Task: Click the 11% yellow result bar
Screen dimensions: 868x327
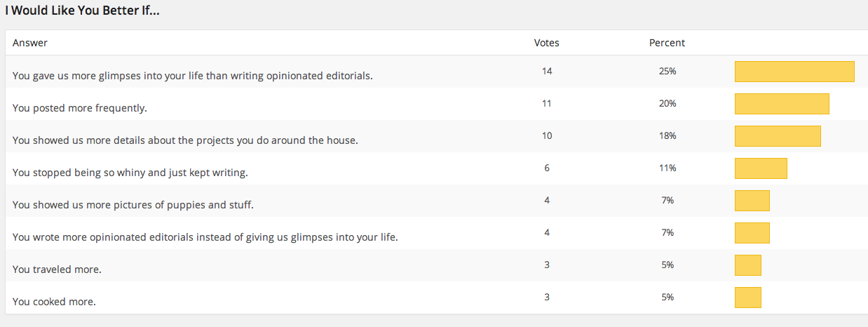Action: [761, 168]
